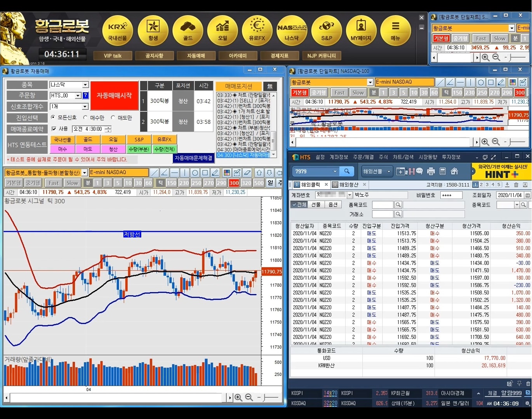Screen dimensions: 532x419
Task: Open the 신호조합개수 dropdown showing 1개
Action: click(x=85, y=106)
